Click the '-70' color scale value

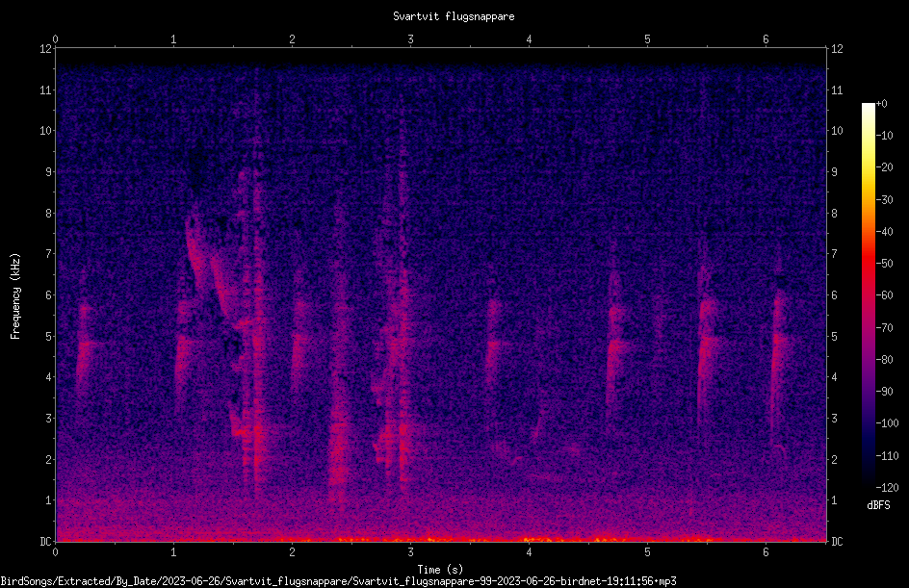(x=884, y=328)
